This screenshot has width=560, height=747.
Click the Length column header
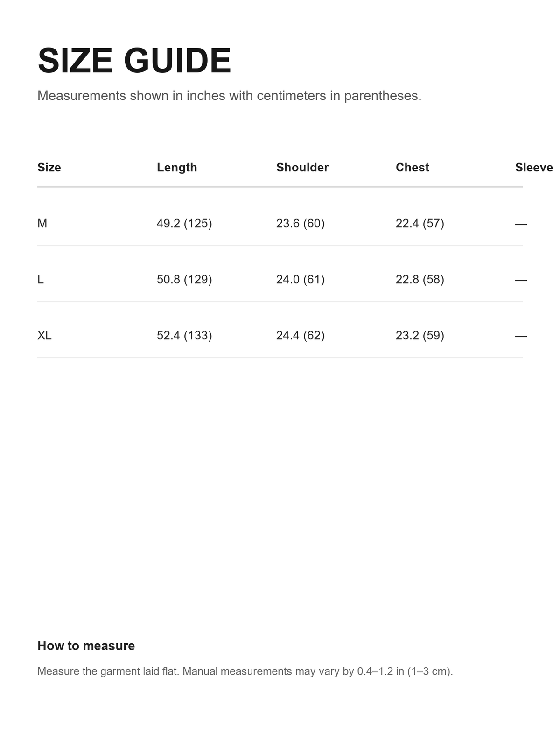(x=177, y=167)
